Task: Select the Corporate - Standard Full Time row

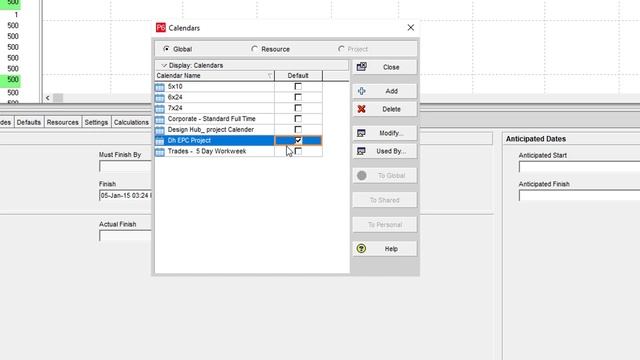Action: coord(238,119)
